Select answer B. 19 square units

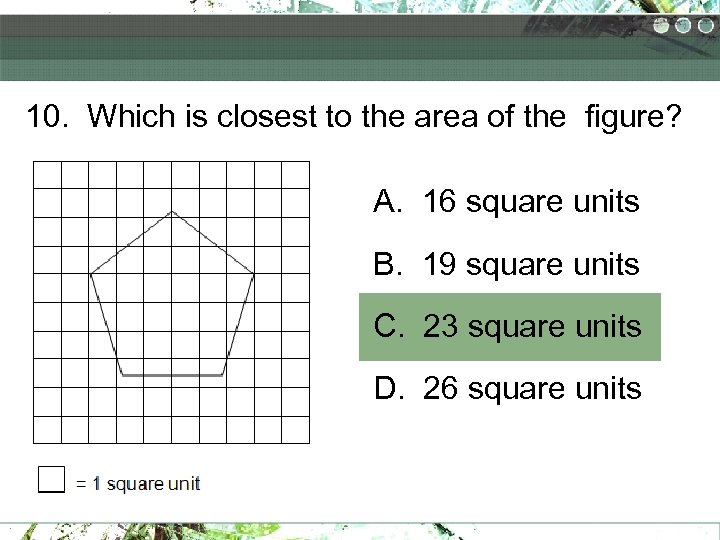click(506, 264)
